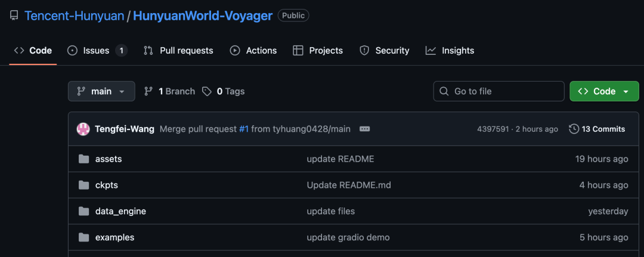Open the Tencent-Hunyuan organization link
644x257 pixels.
click(x=75, y=16)
